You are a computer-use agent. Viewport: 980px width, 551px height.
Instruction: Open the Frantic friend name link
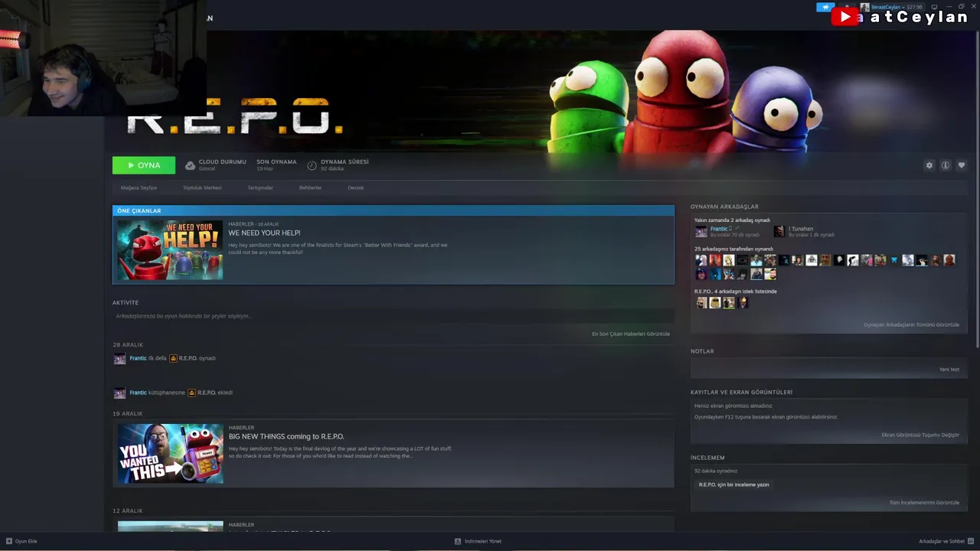(719, 229)
